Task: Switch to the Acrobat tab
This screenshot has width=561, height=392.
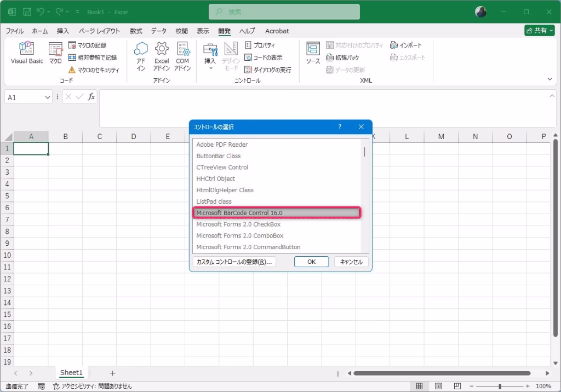Action: pos(277,31)
